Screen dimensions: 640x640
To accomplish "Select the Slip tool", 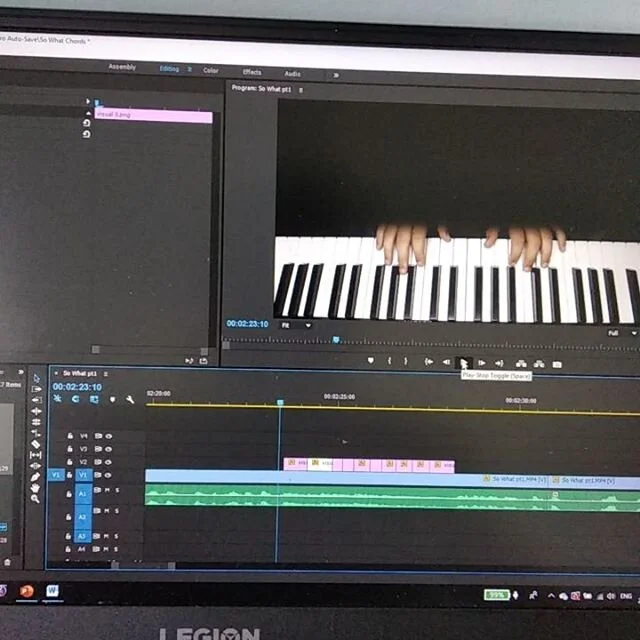I will (x=36, y=455).
